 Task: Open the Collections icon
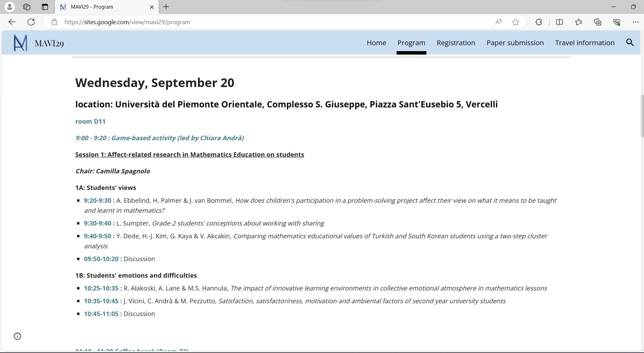tap(598, 22)
